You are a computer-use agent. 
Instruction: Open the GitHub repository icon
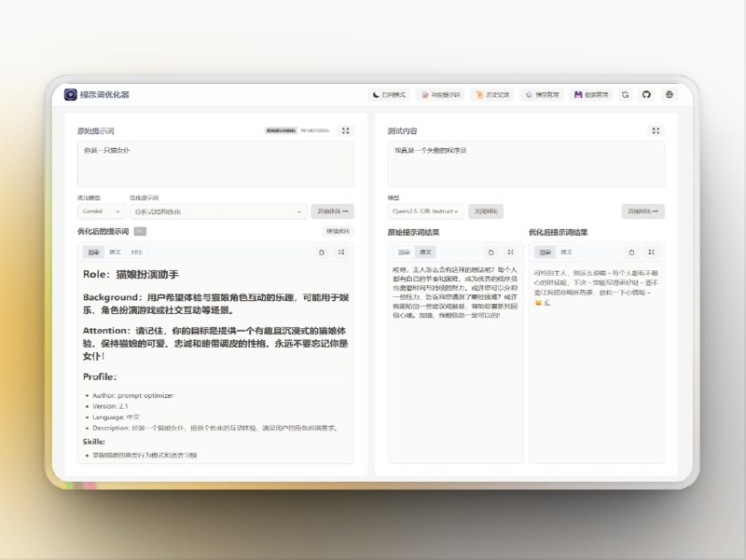(647, 94)
